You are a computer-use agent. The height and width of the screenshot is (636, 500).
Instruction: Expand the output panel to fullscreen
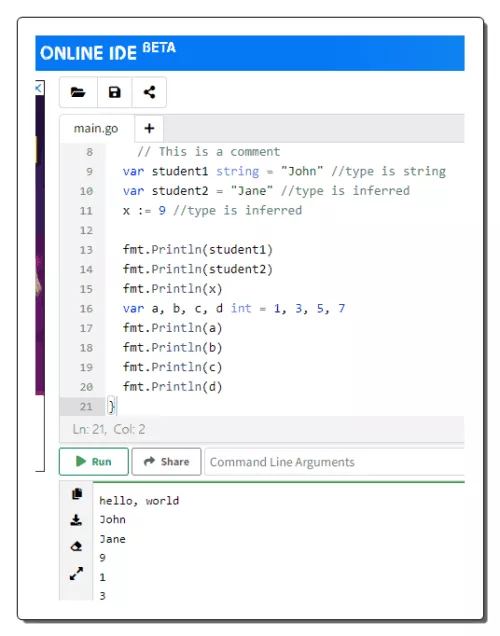(76, 574)
